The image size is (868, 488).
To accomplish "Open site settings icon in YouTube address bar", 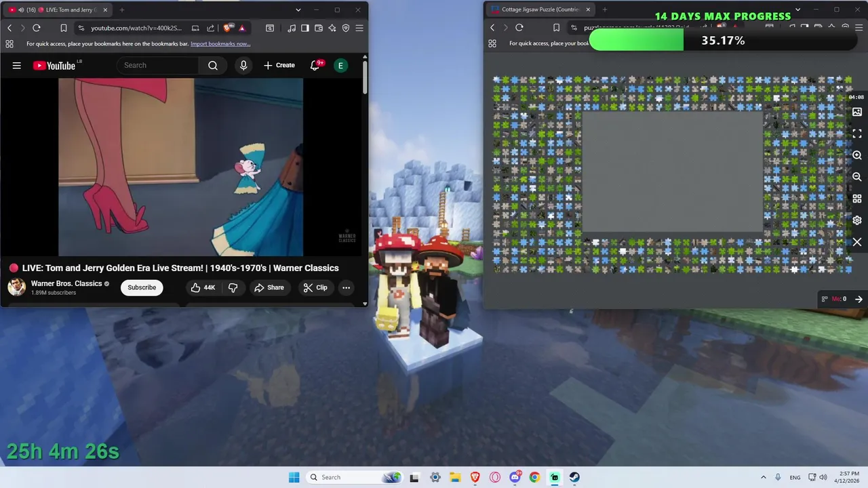I will pos(81,28).
